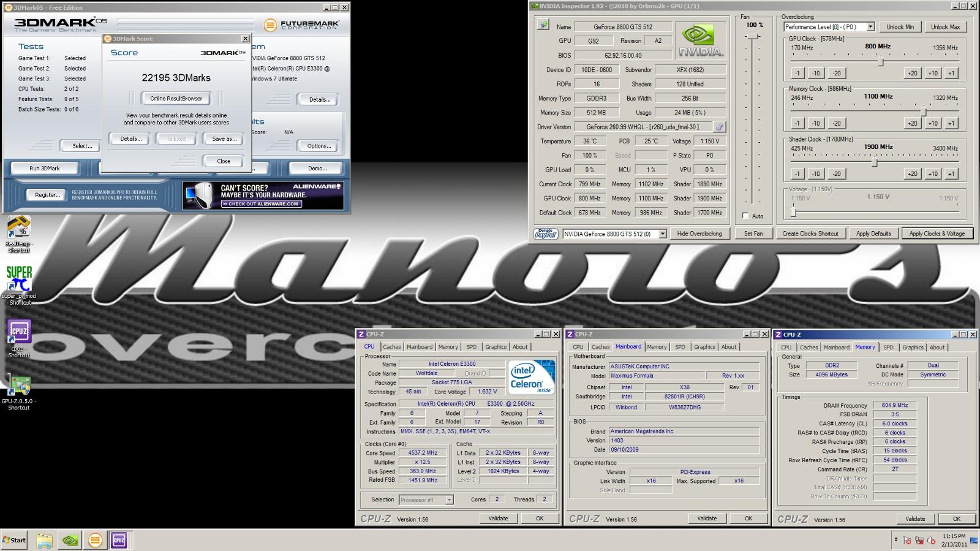Click BIOS version field 62.92.16.00.40
The width and height of the screenshot is (980, 551).
623,55
